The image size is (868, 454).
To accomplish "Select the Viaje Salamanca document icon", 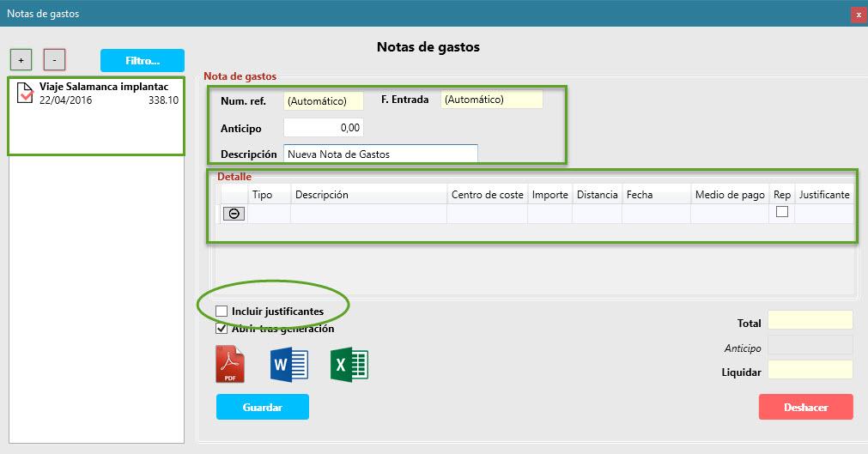I will 25,93.
